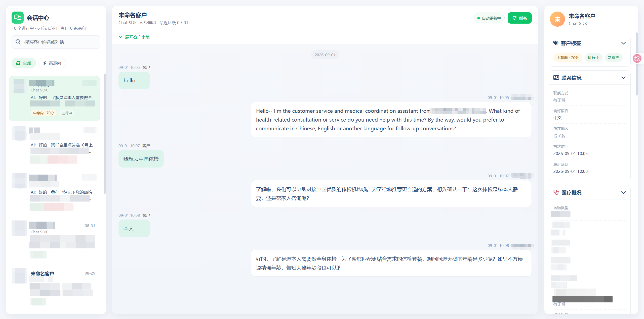Click the 中意向·70分 tag in customer panel
Image resolution: width=644 pixels, height=319 pixels.
pyautogui.click(x=568, y=58)
